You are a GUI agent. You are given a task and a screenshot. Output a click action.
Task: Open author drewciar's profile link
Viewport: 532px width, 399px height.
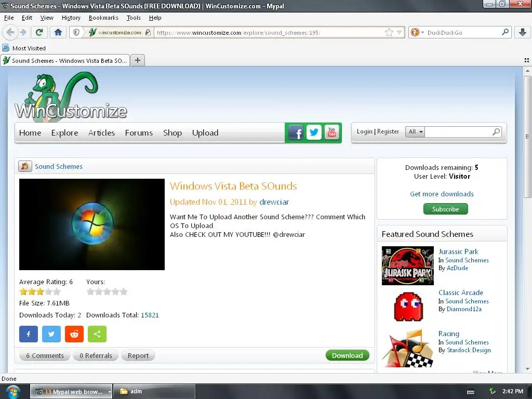[x=274, y=202]
